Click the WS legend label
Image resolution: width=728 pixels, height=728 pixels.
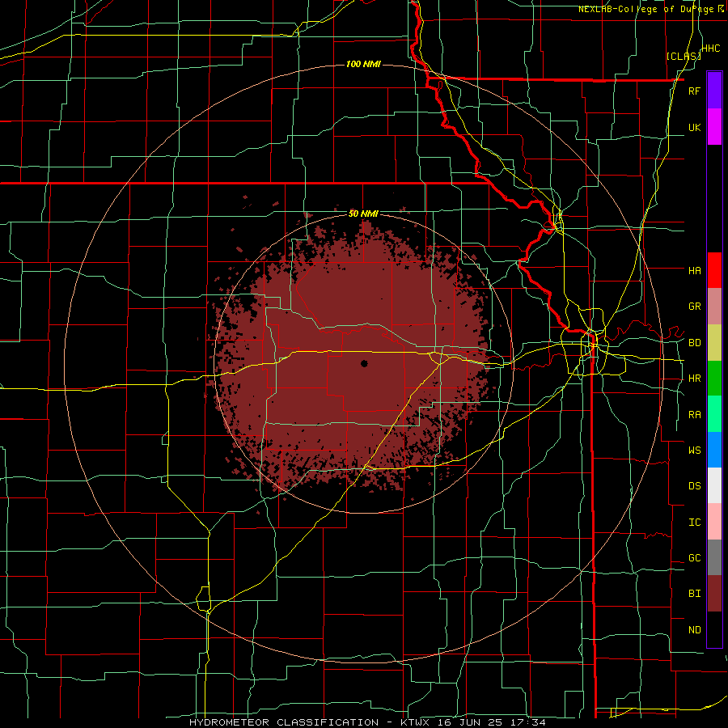point(694,450)
